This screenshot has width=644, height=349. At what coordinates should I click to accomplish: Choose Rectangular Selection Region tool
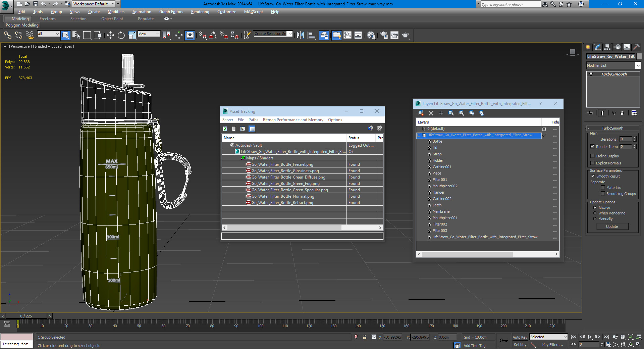click(87, 35)
